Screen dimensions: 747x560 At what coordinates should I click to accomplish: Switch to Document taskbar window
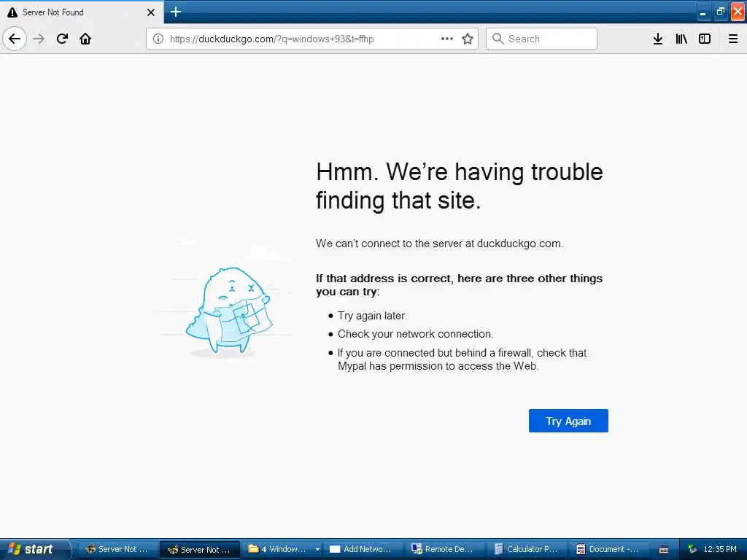[x=611, y=549]
